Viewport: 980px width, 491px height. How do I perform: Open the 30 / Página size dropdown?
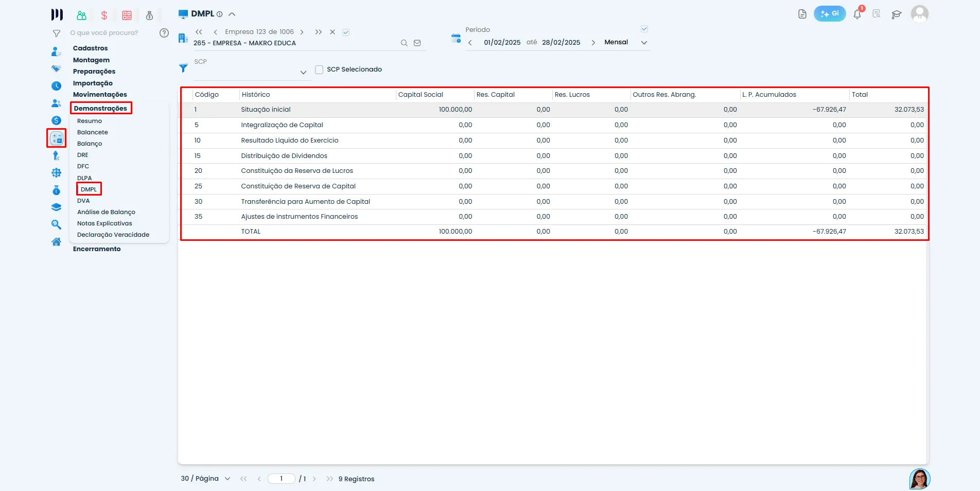205,479
